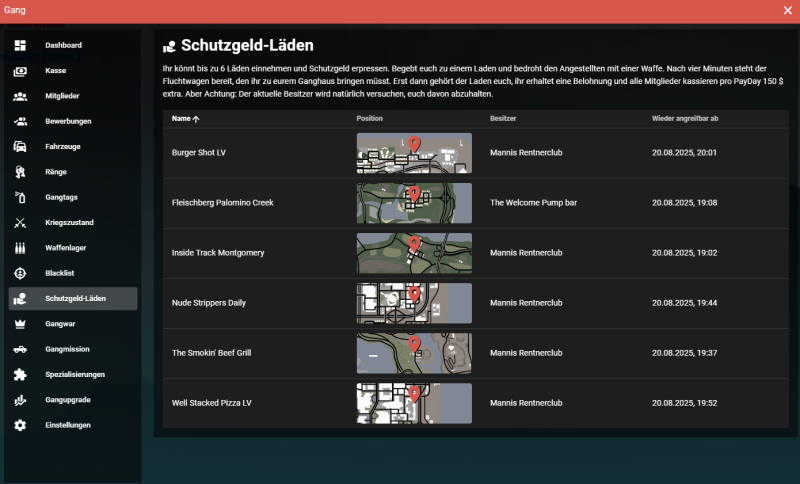Sort table by Name column header

[181, 118]
